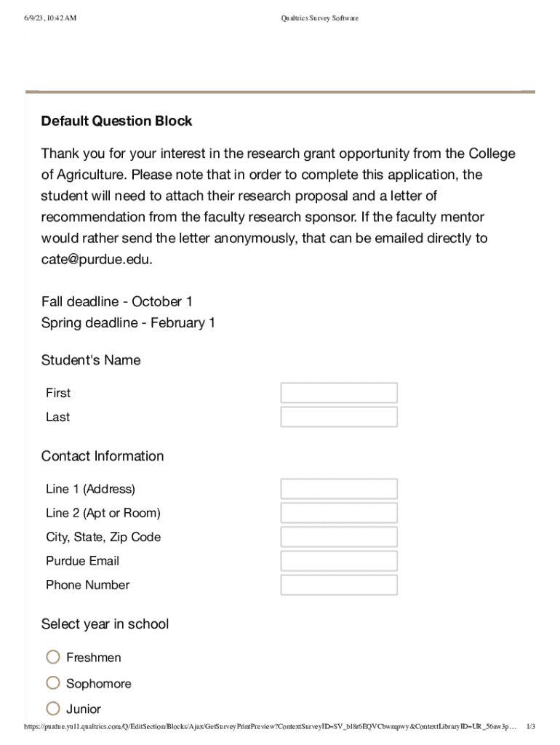Click the cate@purdue.edu email address
This screenshot has width=560, height=745.
97,260
